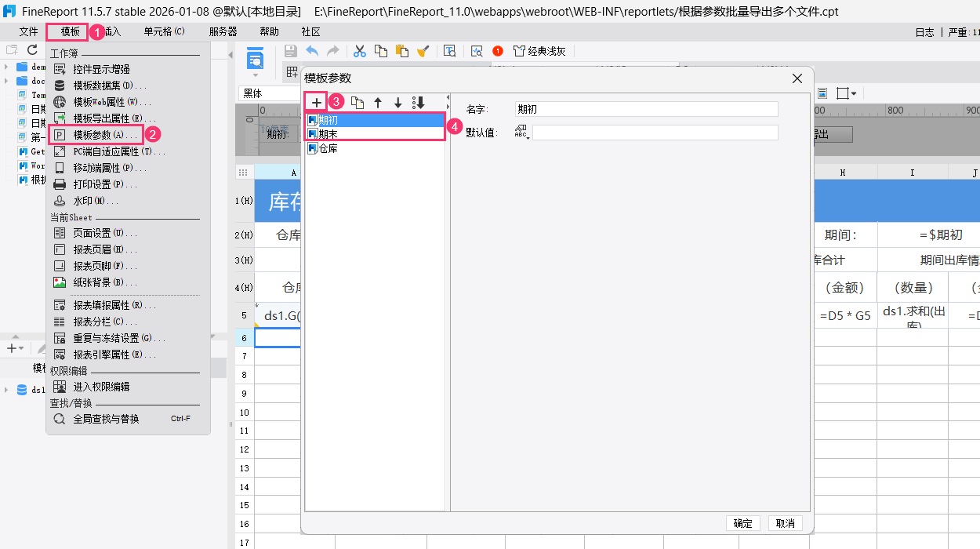This screenshot has width=980, height=549.
Task: Open the 帮助 menu
Action: (x=269, y=32)
